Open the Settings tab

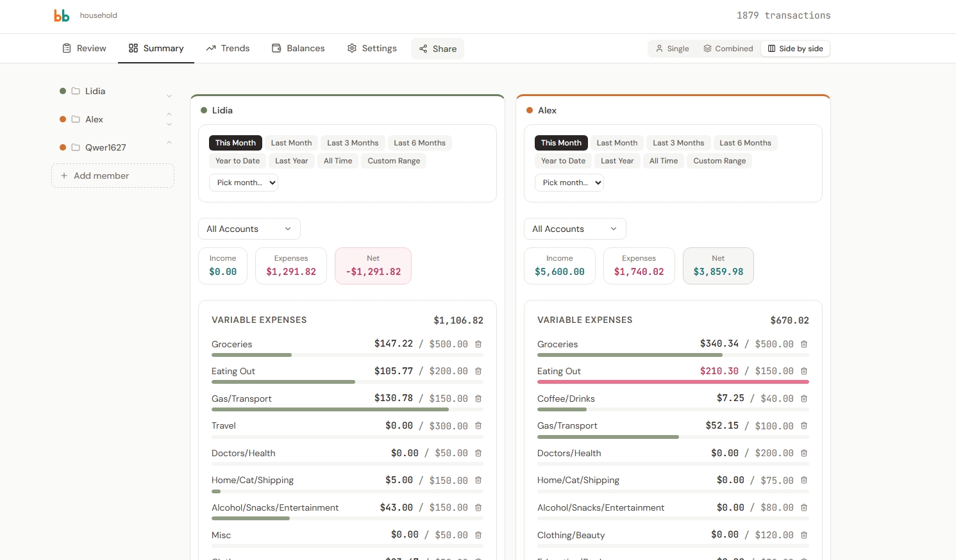[372, 48]
